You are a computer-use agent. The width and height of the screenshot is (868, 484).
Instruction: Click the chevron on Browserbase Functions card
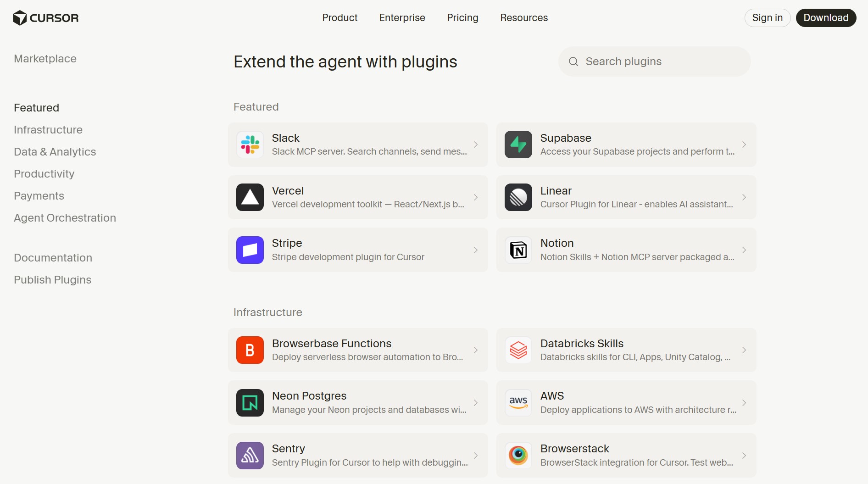(x=476, y=350)
